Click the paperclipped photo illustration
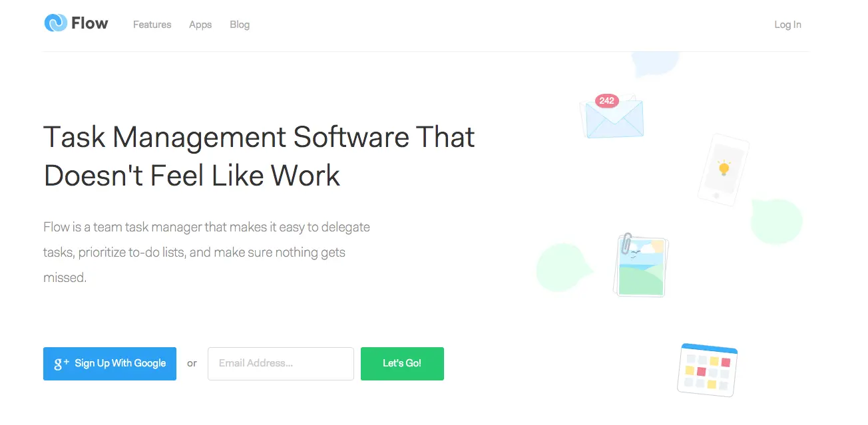 click(x=640, y=265)
